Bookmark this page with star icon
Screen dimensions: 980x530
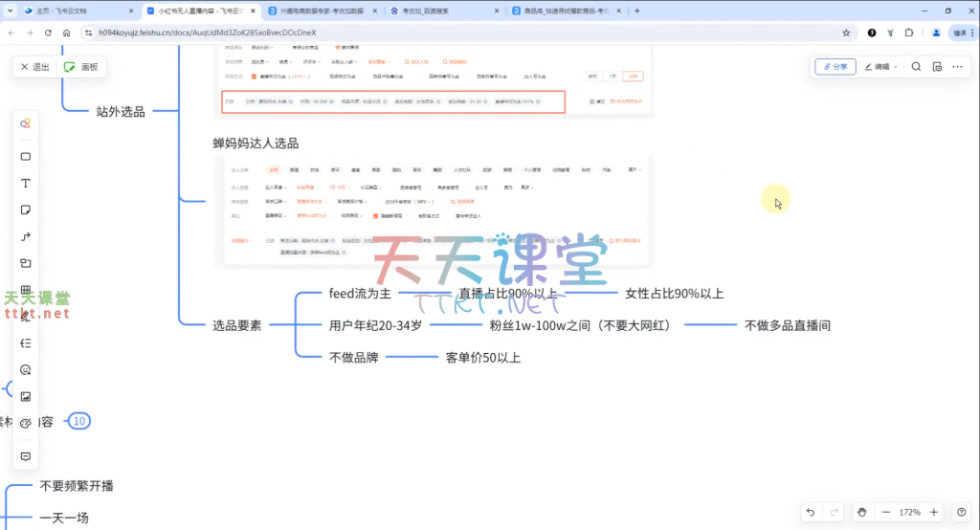click(x=846, y=33)
